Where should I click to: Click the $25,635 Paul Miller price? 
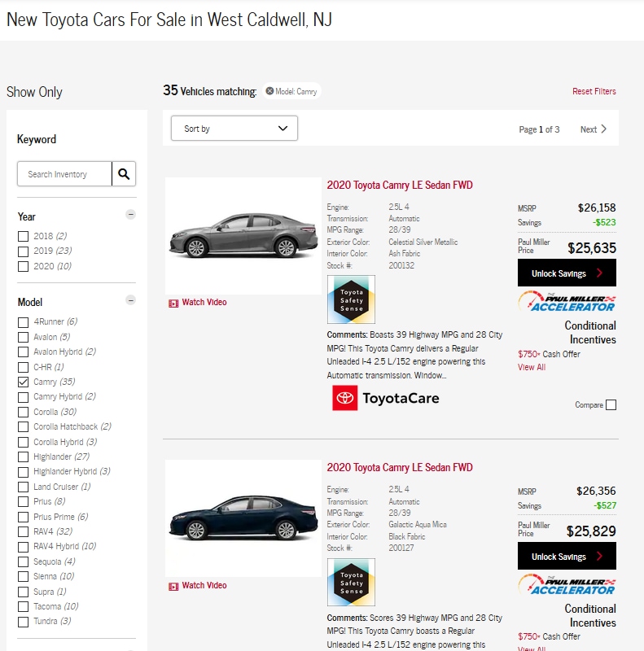pos(592,248)
